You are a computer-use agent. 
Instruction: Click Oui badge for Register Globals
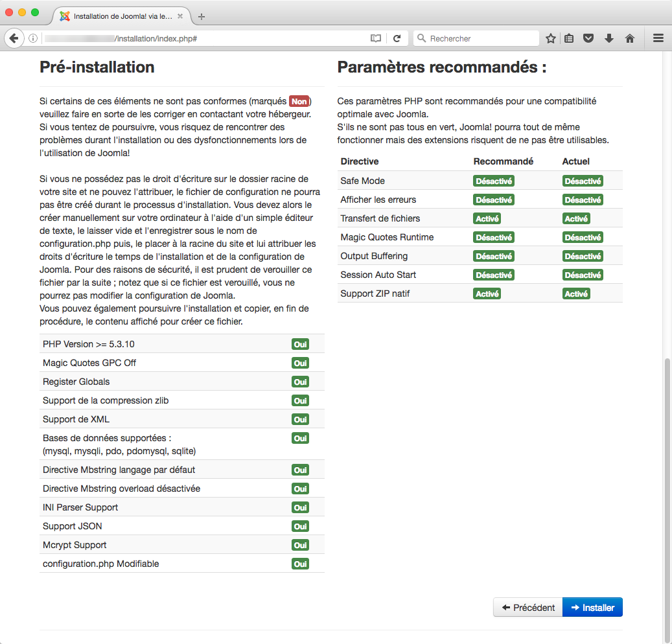click(x=300, y=382)
